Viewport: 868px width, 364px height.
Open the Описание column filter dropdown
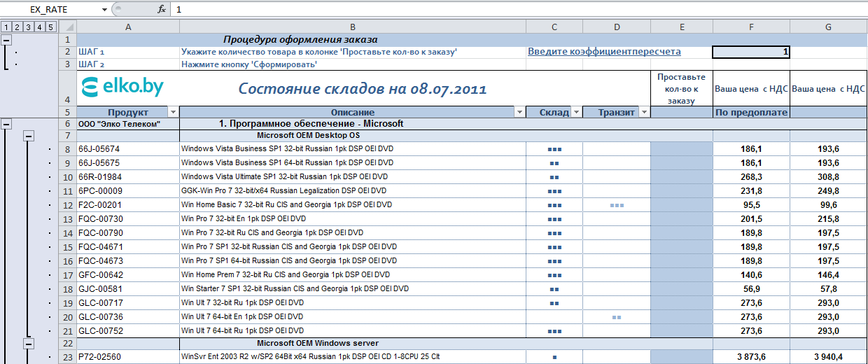(x=519, y=112)
